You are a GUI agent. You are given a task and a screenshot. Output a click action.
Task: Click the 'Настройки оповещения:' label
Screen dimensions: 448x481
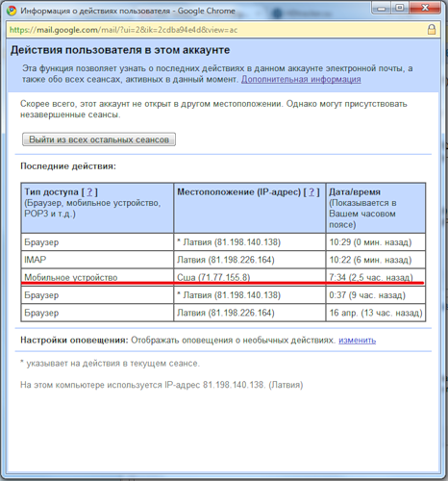point(74,341)
